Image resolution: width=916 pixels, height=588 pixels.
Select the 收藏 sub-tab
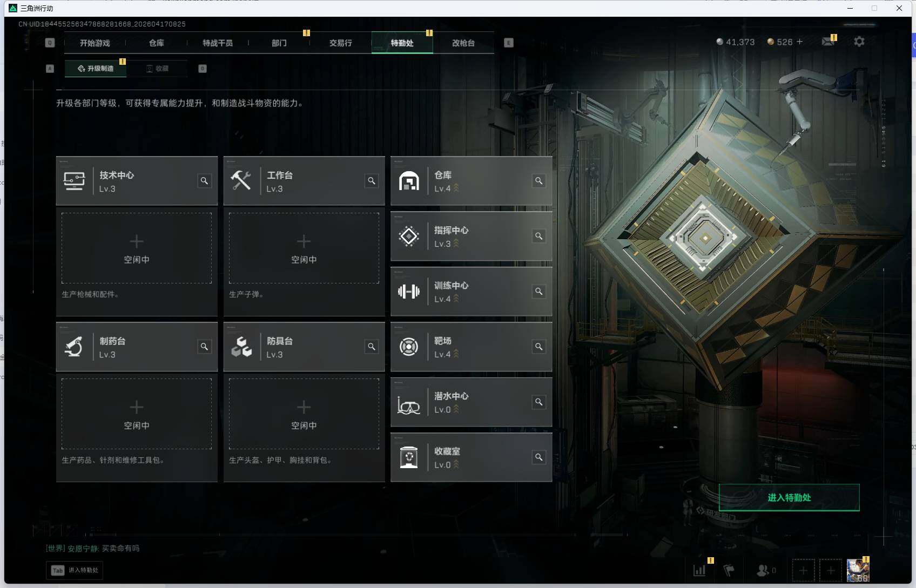pyautogui.click(x=157, y=69)
